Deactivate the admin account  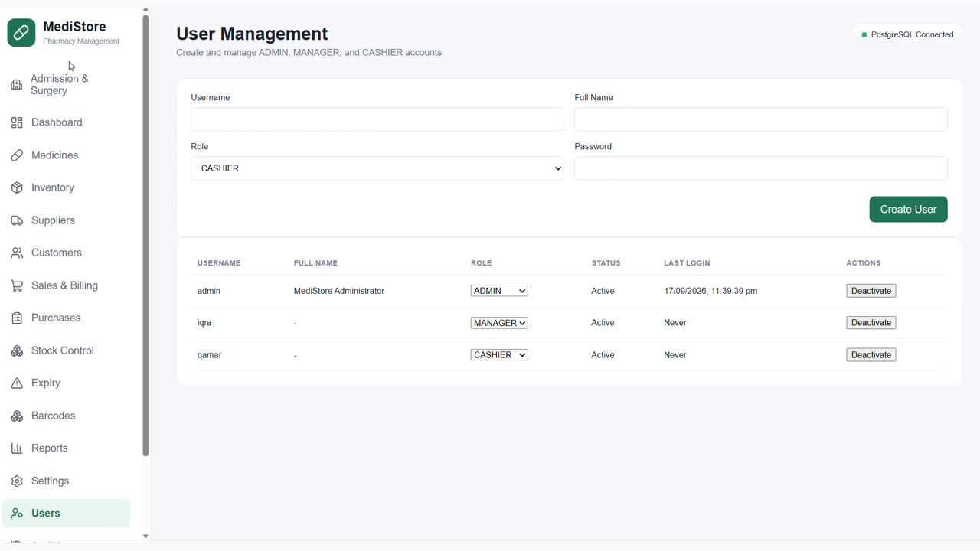871,291
